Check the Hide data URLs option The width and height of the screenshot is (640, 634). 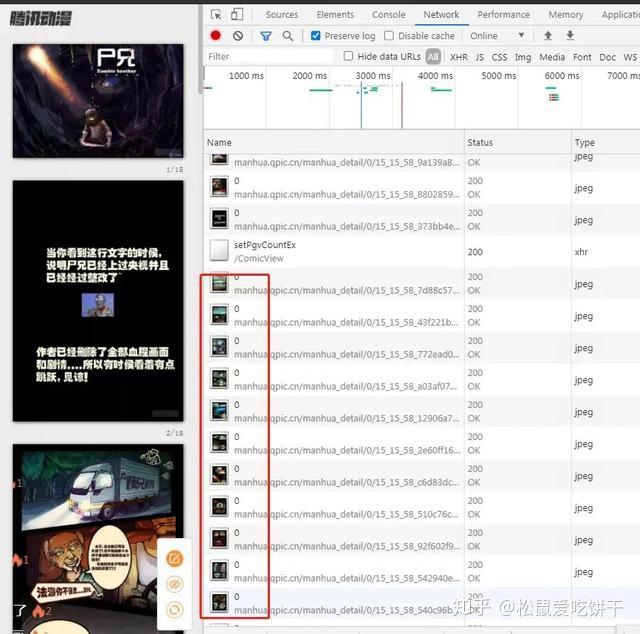[348, 56]
